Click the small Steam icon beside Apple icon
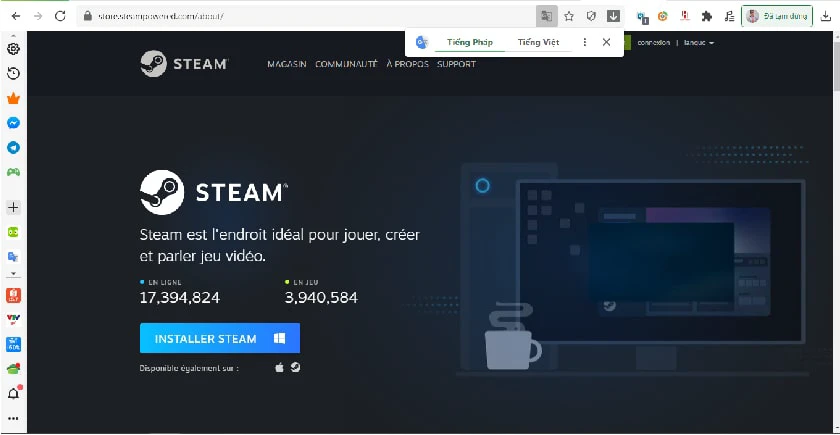The height and width of the screenshot is (435, 840). click(295, 368)
